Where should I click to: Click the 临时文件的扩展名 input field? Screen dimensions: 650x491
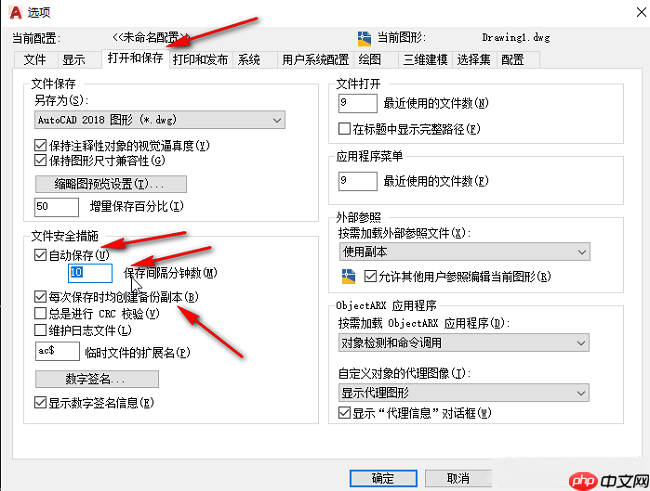57,351
